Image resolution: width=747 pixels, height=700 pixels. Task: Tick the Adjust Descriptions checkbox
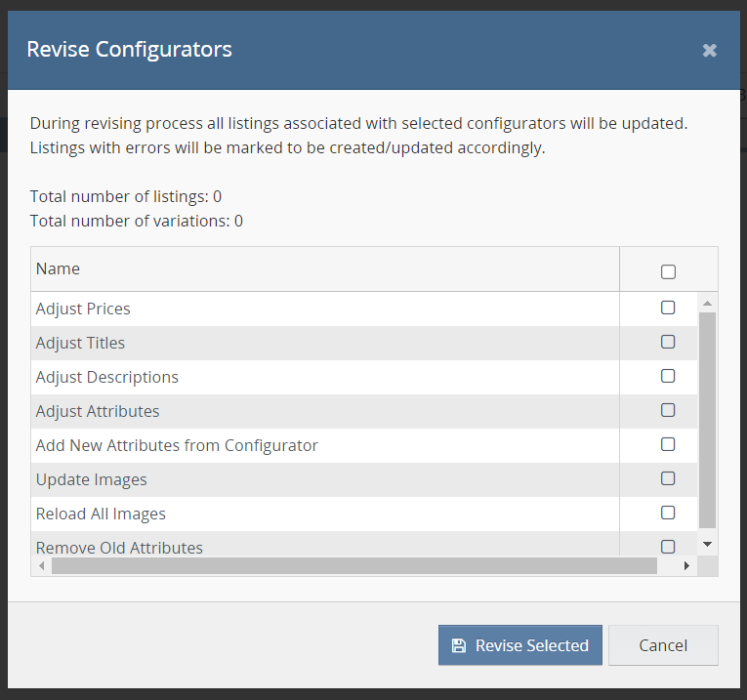point(668,376)
